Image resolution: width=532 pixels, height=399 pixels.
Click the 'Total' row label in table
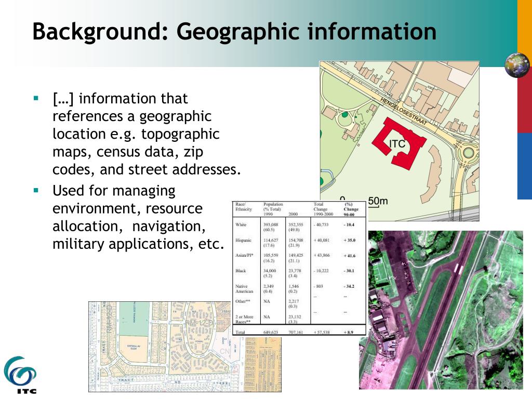[x=240, y=332]
